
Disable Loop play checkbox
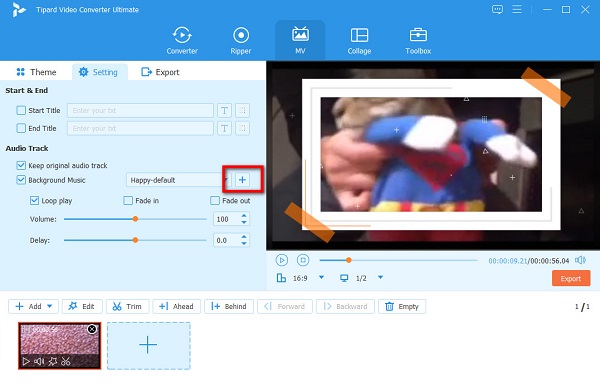(x=34, y=201)
